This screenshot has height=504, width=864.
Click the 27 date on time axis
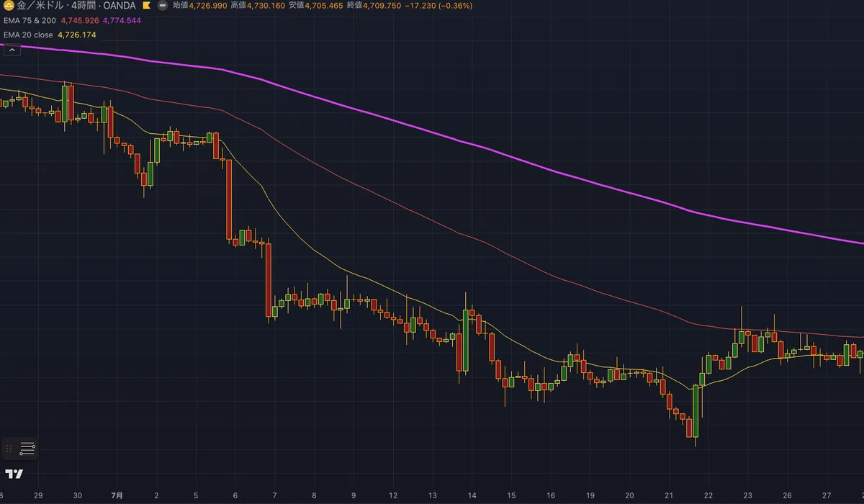827,495
